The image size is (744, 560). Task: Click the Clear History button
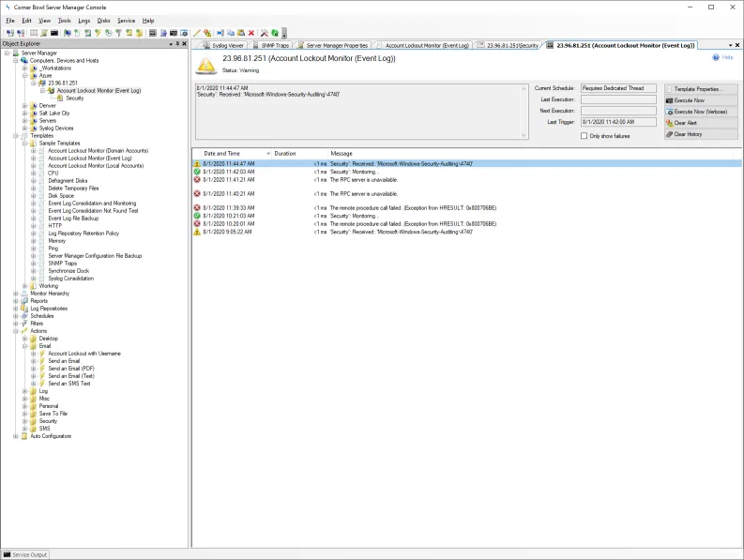[701, 134]
